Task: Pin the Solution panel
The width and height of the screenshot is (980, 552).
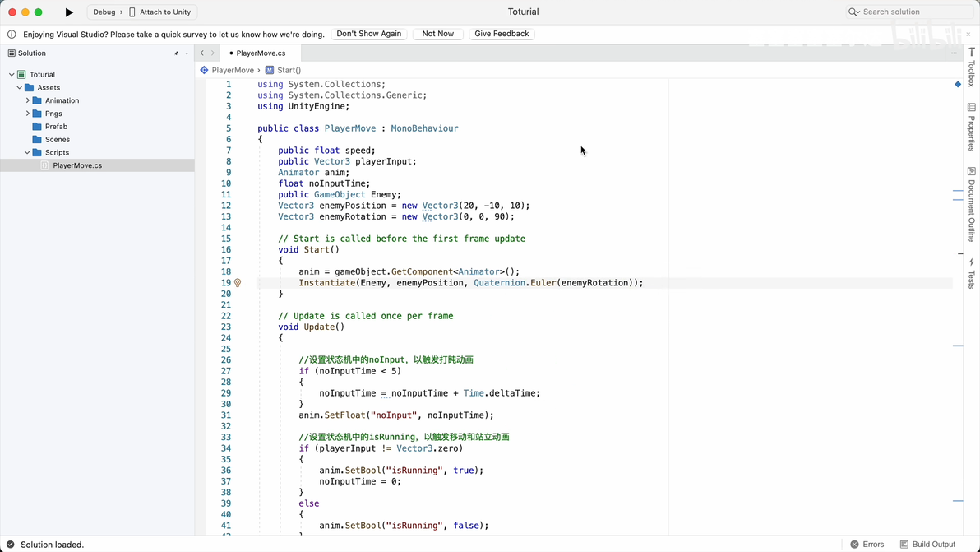Action: [x=176, y=53]
